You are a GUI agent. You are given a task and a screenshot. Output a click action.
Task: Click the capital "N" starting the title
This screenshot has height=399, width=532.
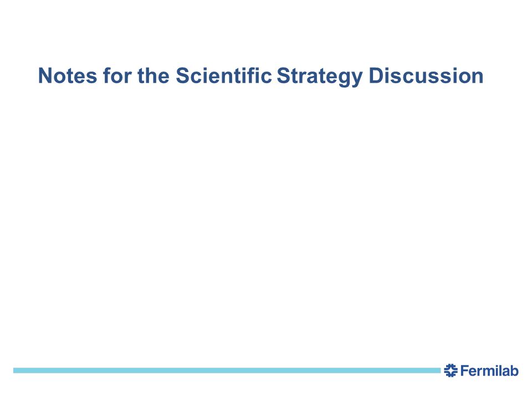(45, 76)
